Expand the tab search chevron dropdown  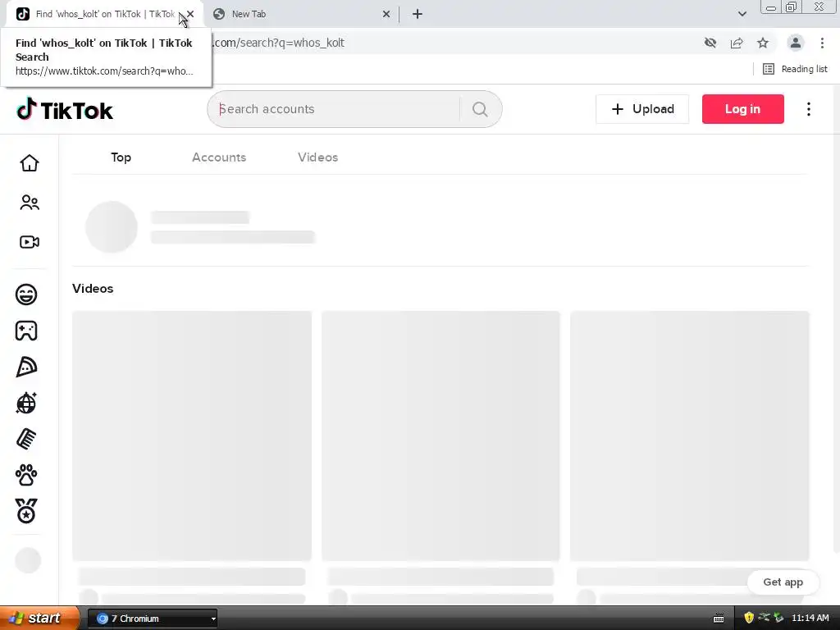(x=742, y=15)
